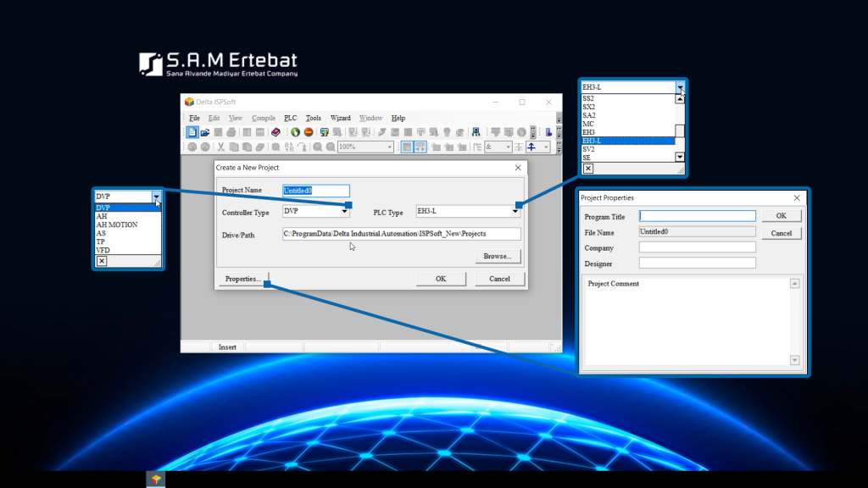868x488 pixels.
Task: Click the Undo icon in second toolbar row
Action: pos(192,147)
